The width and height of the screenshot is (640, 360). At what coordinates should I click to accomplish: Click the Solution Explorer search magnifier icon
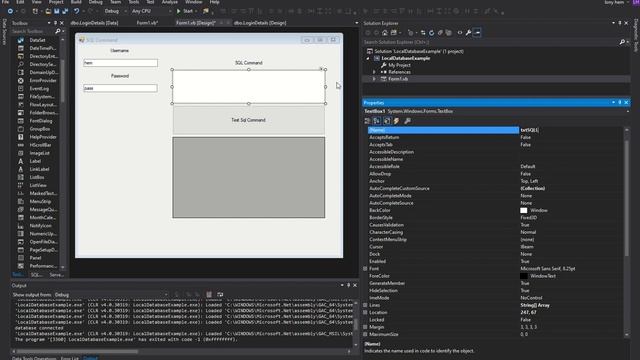(622, 42)
